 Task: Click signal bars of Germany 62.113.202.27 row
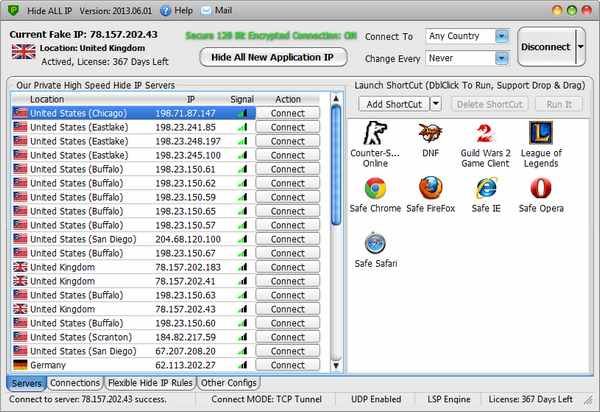(x=242, y=365)
